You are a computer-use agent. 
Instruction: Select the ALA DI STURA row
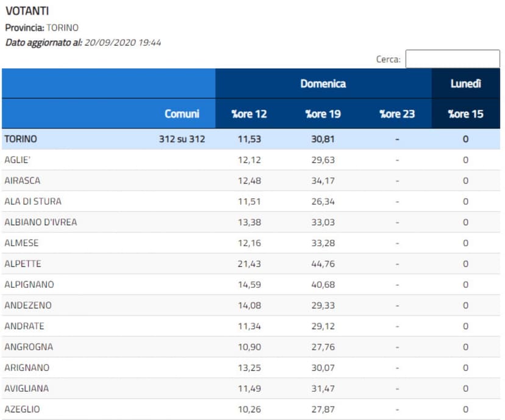33,201
